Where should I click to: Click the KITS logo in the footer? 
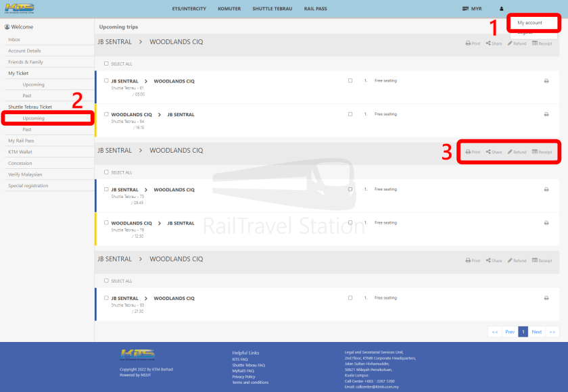click(x=137, y=354)
